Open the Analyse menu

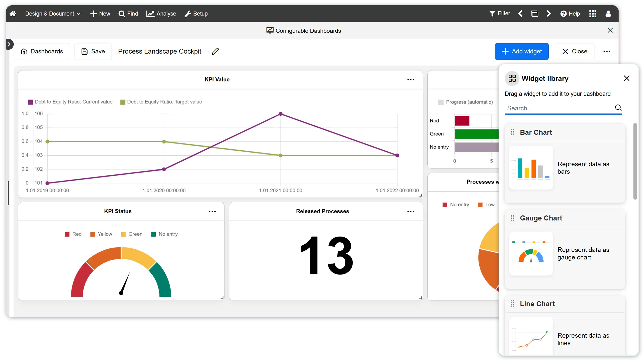pos(161,14)
